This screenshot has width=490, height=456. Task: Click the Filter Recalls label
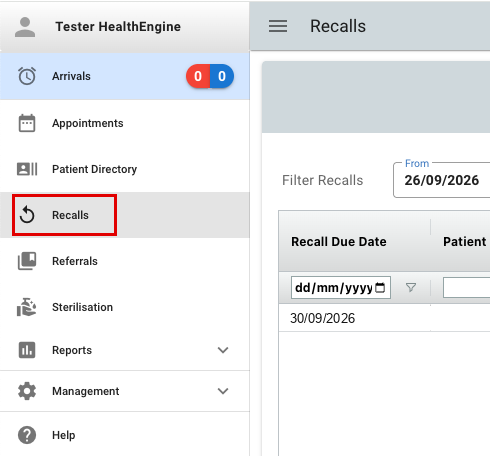[x=322, y=180]
